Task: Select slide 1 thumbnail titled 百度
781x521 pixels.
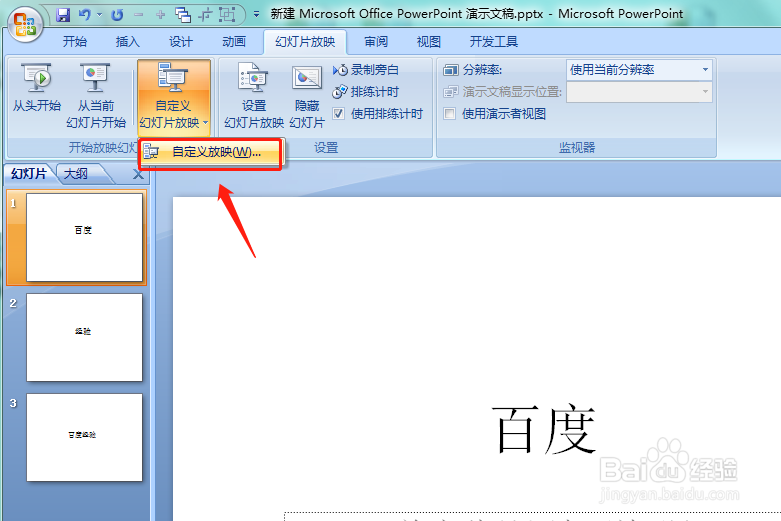Action: coord(84,238)
